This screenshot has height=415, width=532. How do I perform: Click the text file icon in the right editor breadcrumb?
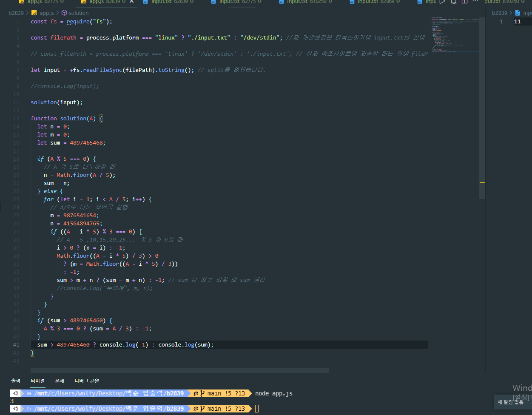tap(518, 13)
